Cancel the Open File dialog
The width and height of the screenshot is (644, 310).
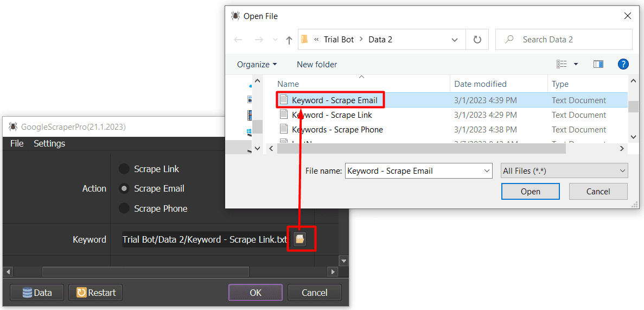click(598, 192)
